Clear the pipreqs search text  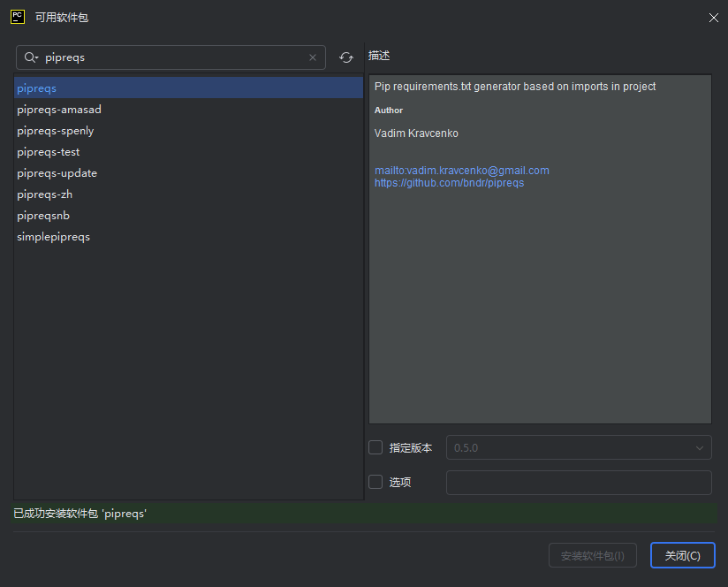[x=313, y=57]
